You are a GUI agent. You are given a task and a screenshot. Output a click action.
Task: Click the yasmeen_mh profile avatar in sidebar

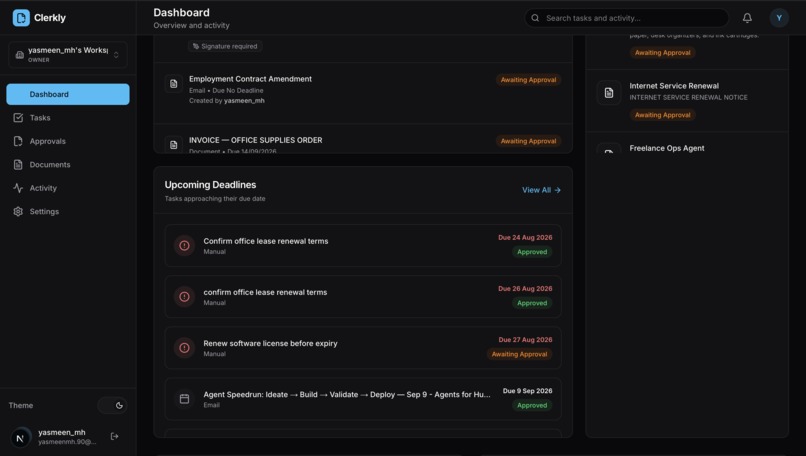[x=21, y=437]
